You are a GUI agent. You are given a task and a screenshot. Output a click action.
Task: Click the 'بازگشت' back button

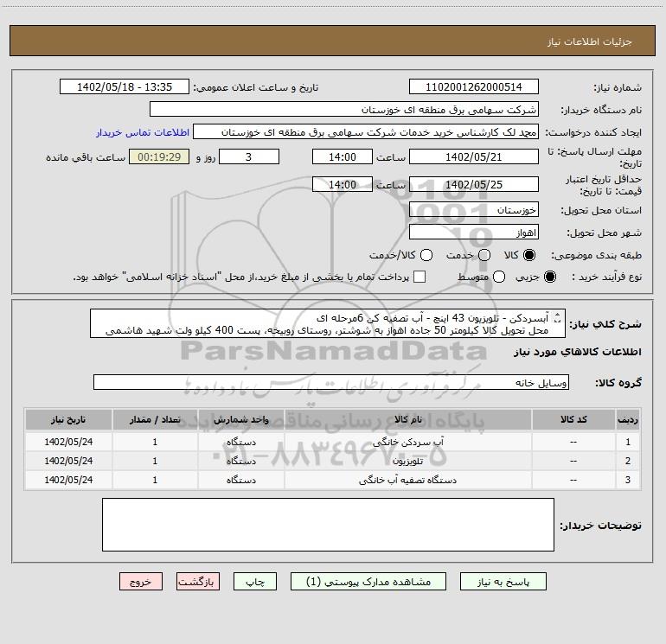pos(199,583)
